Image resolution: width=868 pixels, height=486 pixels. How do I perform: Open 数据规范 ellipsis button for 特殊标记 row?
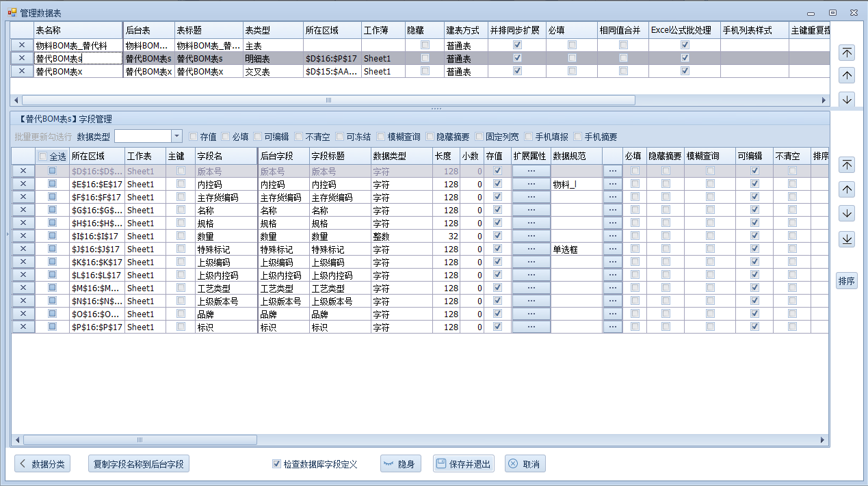pyautogui.click(x=612, y=249)
